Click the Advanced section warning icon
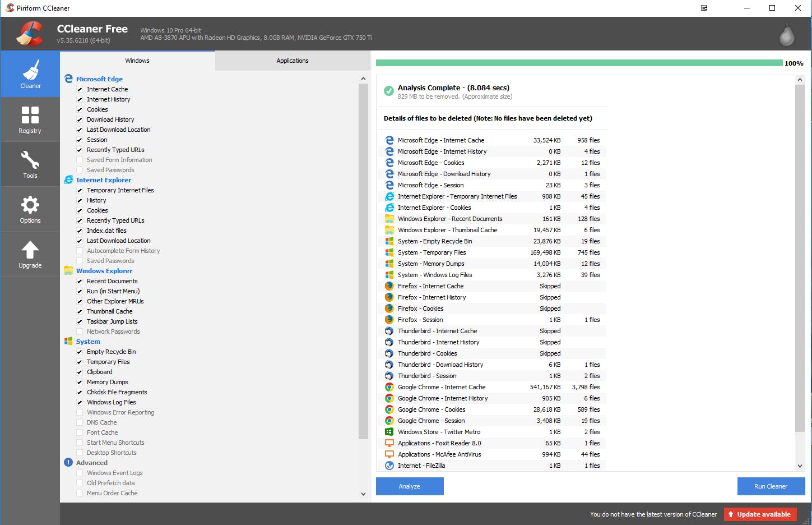The image size is (812, 525). (x=68, y=462)
